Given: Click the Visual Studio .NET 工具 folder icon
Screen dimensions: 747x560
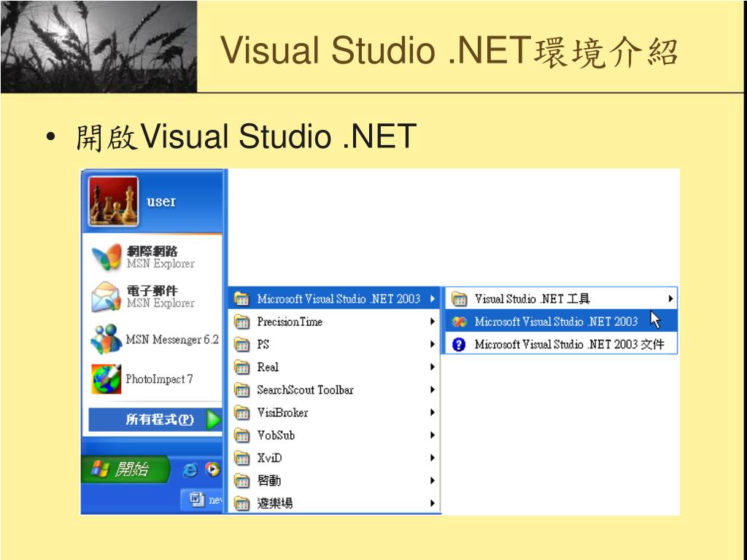Looking at the screenshot, I should (459, 299).
